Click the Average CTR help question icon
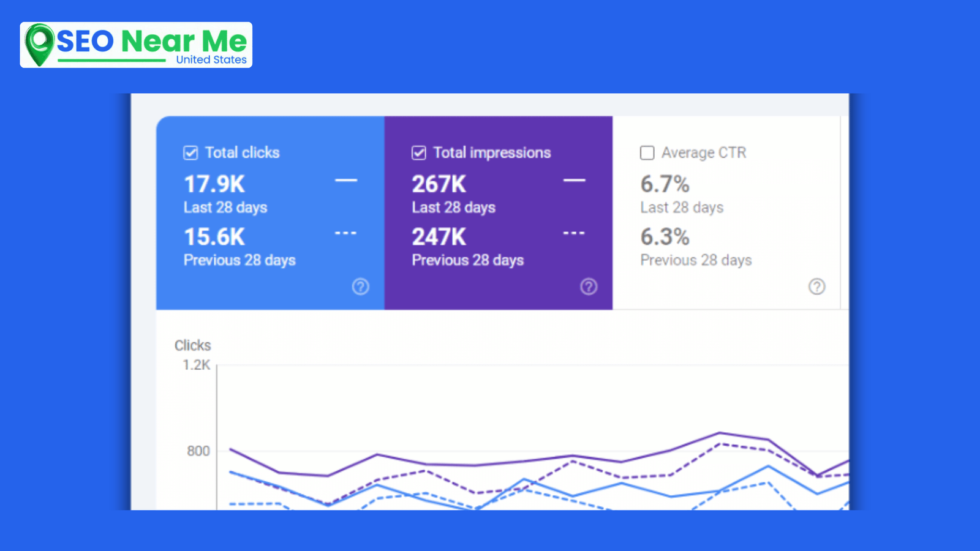Screen dimensions: 980x551 (x=816, y=287)
